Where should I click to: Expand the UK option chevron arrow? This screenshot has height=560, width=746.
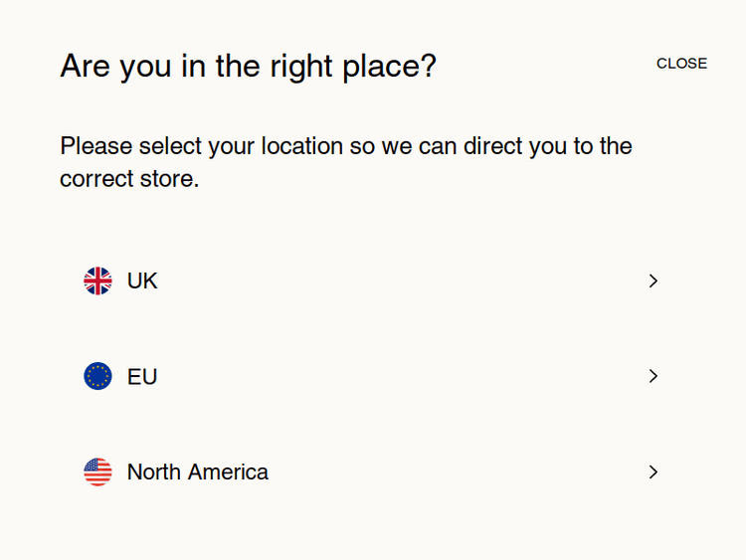coord(653,280)
